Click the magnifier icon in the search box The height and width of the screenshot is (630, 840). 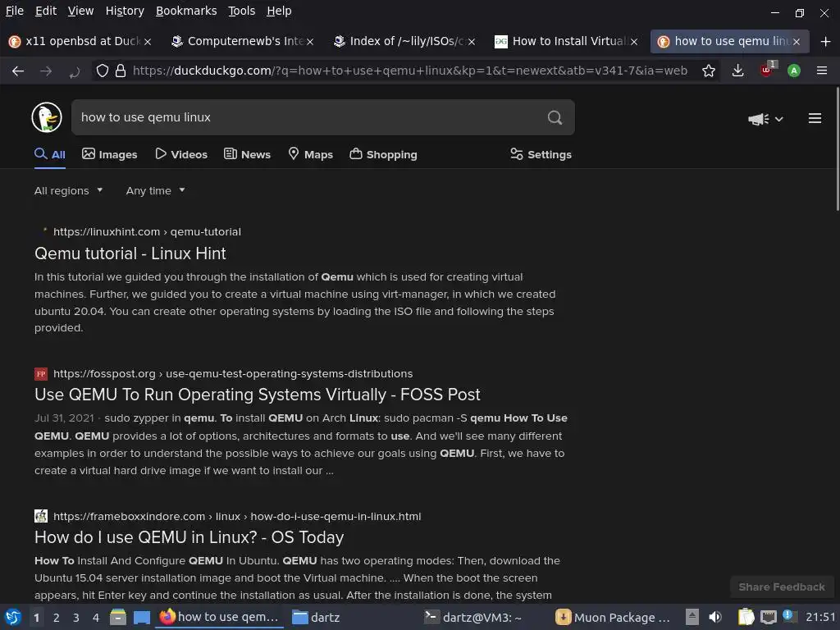pyautogui.click(x=555, y=117)
